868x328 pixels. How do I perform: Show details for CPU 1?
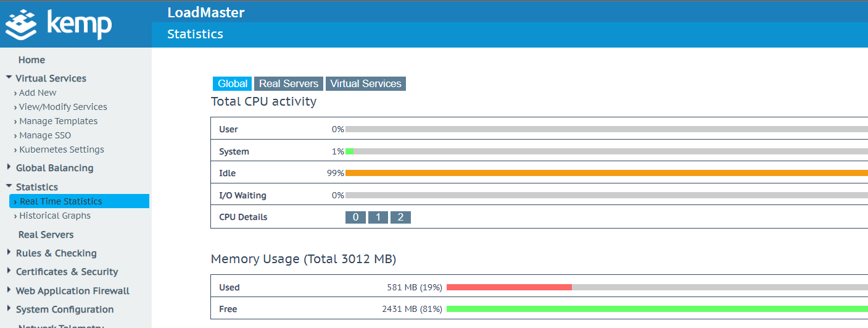tap(378, 217)
